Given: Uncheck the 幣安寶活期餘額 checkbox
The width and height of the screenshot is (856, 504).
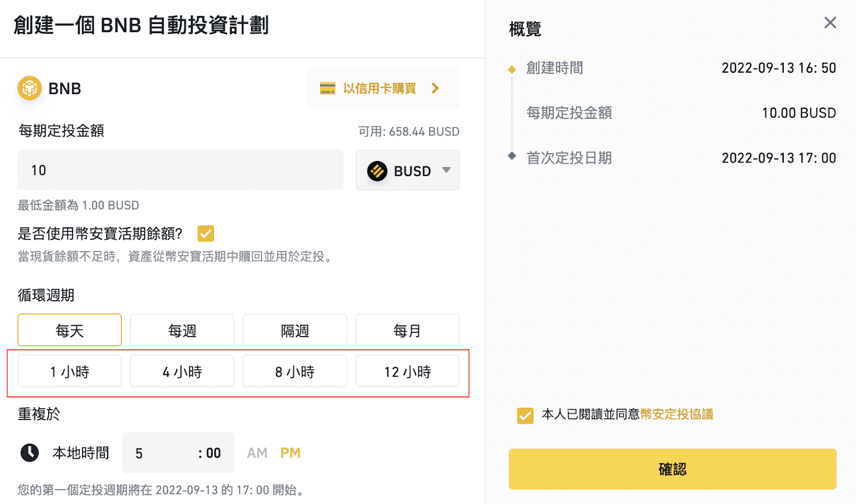Looking at the screenshot, I should pos(206,233).
